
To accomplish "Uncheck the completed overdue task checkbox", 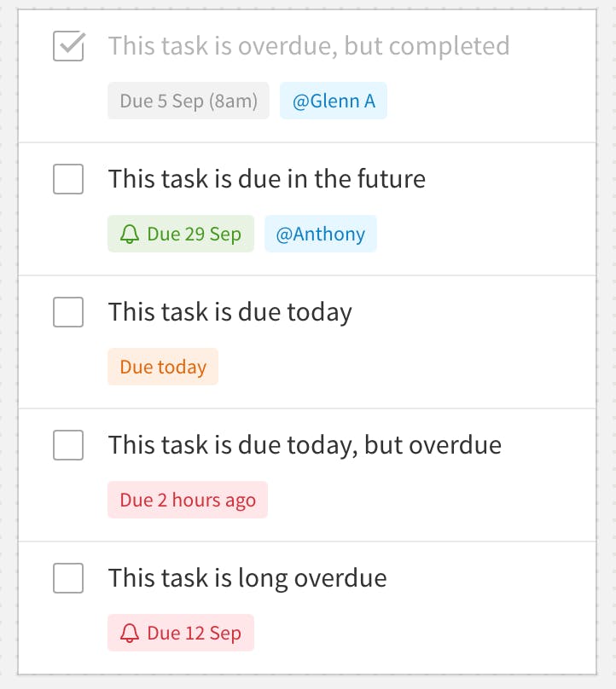I will click(x=68, y=46).
